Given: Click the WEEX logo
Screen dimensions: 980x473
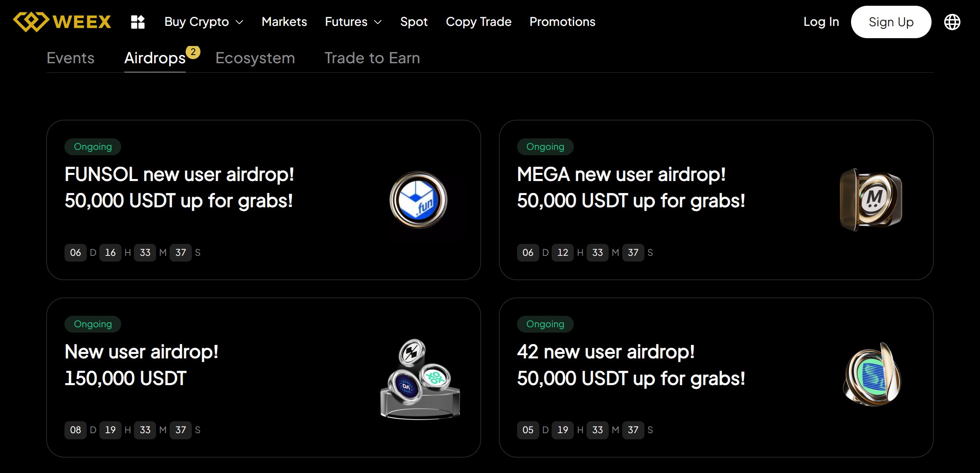Looking at the screenshot, I should pos(62,22).
